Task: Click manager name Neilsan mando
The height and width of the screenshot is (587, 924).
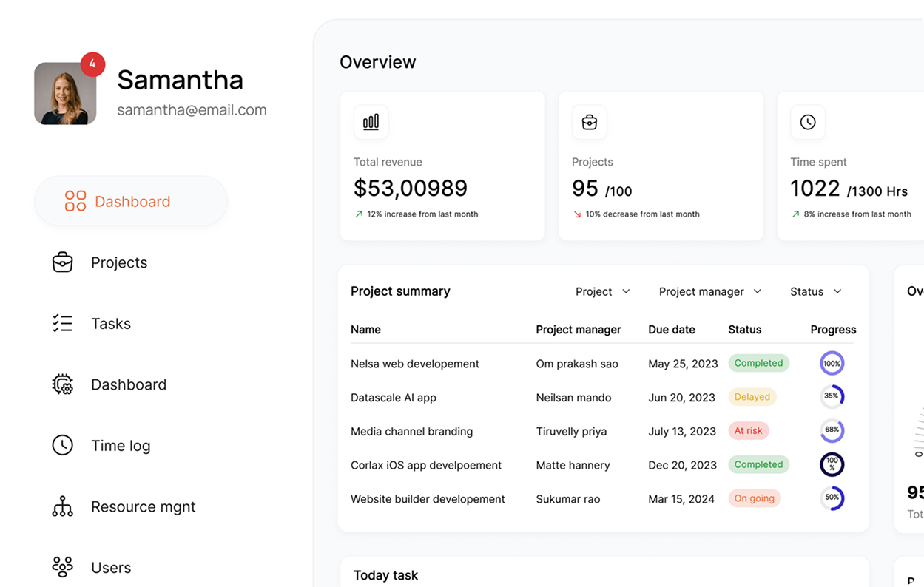Action: (573, 398)
